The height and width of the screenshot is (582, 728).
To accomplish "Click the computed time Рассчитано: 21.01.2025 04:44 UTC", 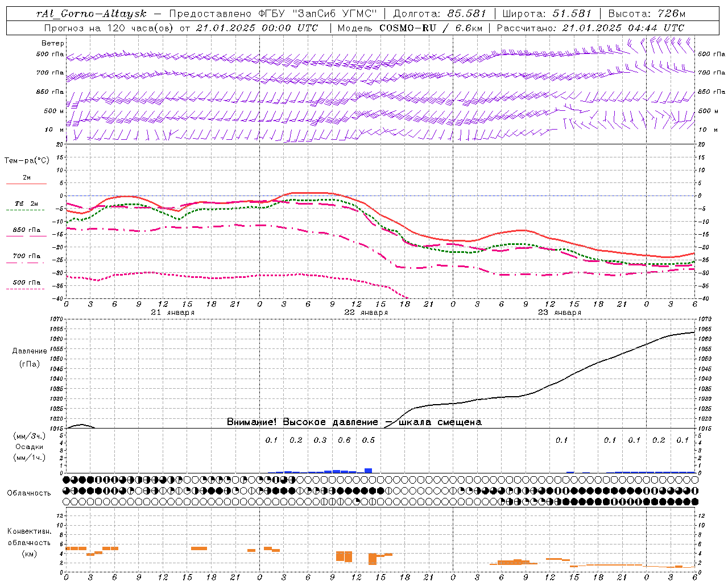I will click(590, 28).
